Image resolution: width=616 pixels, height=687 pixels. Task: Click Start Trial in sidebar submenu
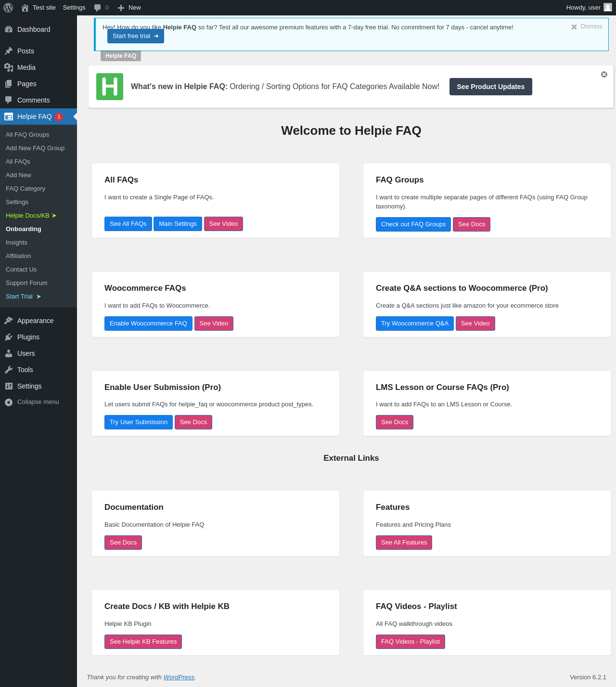tap(24, 297)
